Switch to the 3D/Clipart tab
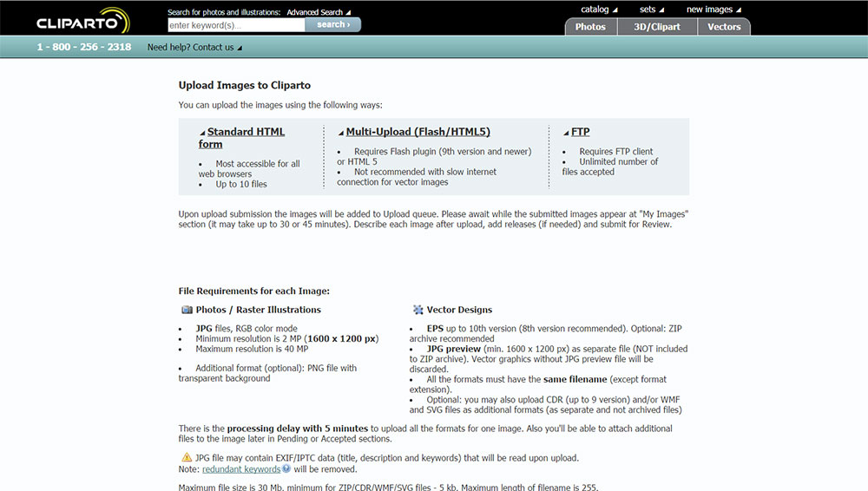The width and height of the screenshot is (868, 491). click(657, 27)
